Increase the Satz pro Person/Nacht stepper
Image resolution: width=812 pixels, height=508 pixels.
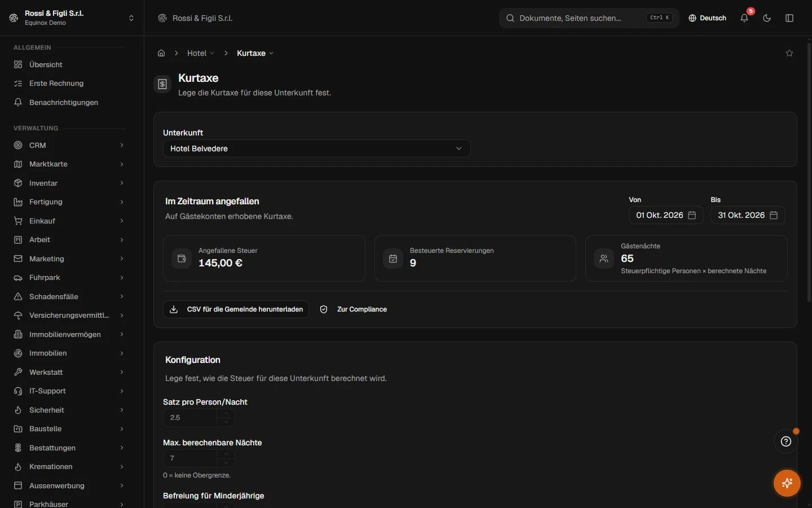pos(226,414)
